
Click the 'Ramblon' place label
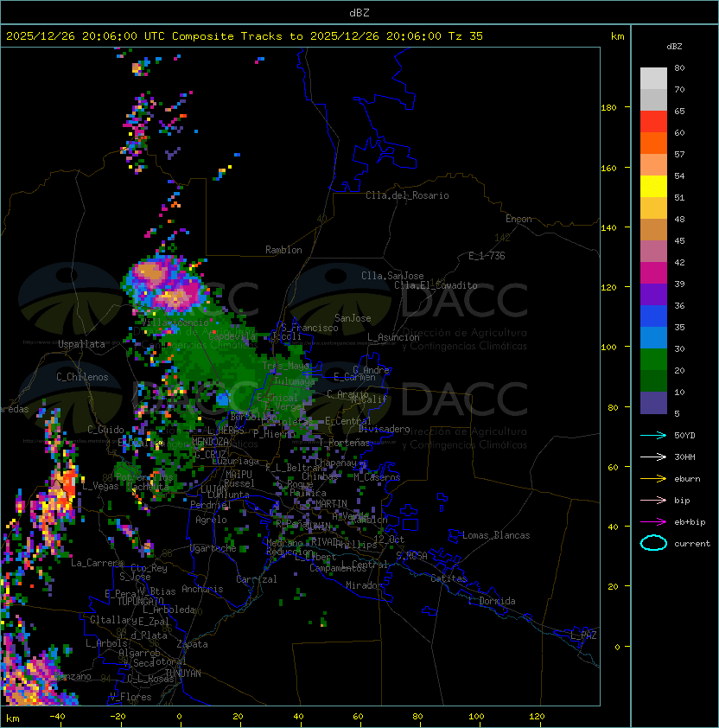click(x=283, y=250)
